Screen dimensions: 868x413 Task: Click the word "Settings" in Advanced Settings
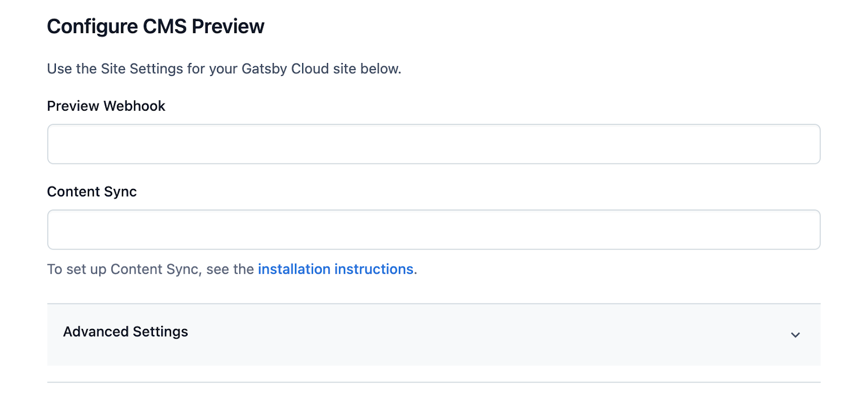161,332
